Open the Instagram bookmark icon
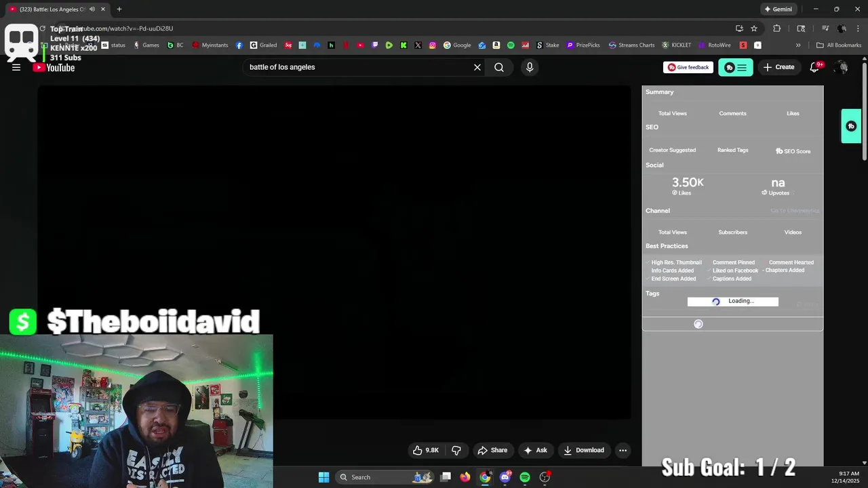This screenshot has height=488, width=868. pyautogui.click(x=433, y=45)
